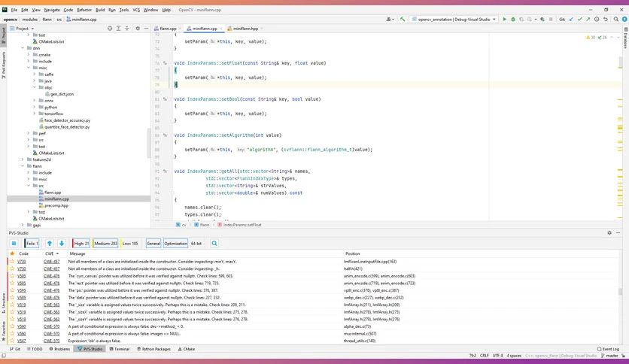Run the opencv_annotation configuration

(x=505, y=20)
